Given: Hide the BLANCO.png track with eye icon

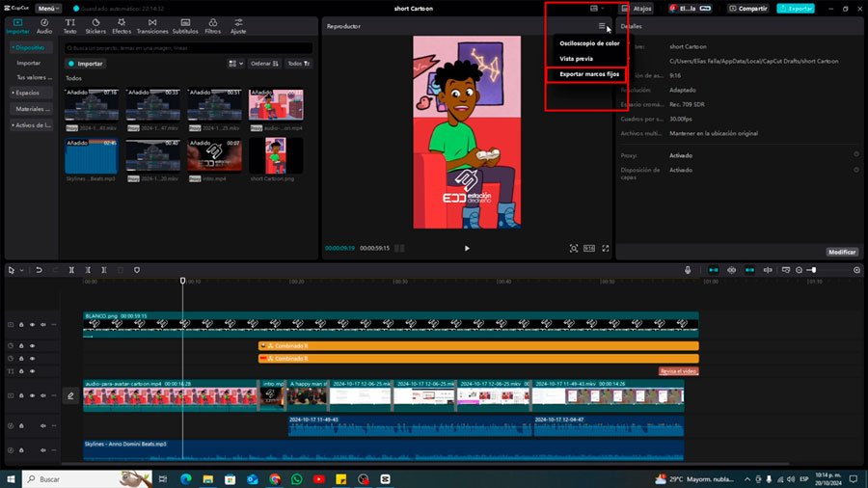Looking at the screenshot, I should click(x=32, y=325).
